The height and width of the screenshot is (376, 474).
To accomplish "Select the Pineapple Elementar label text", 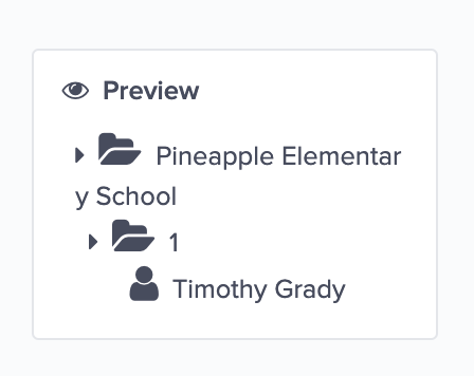I will [279, 156].
